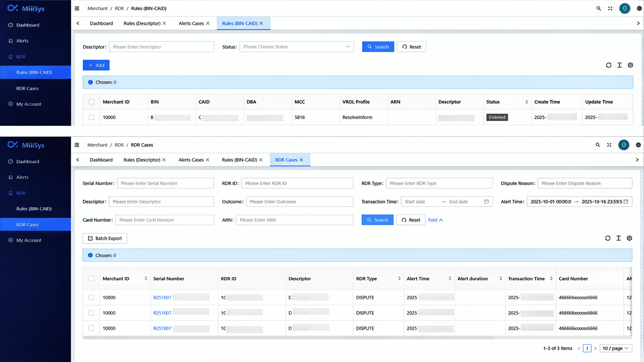Image resolution: width=644 pixels, height=362 pixels.
Task: Open Alert Time calendar icon
Action: tap(626, 202)
